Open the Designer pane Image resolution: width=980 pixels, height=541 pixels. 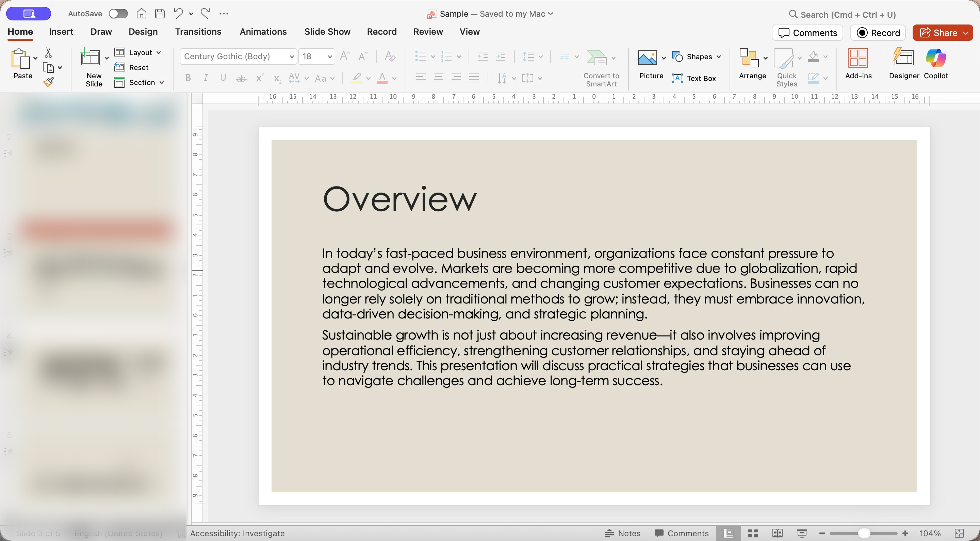903,63
